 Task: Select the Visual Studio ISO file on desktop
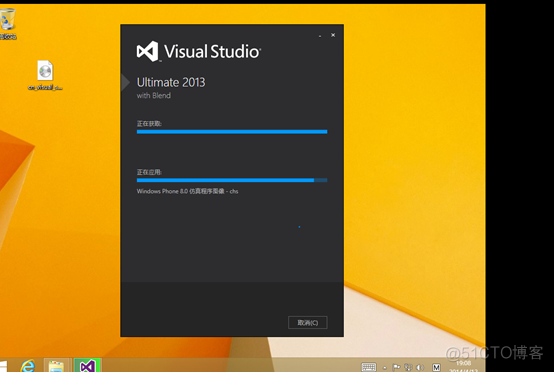click(45, 75)
